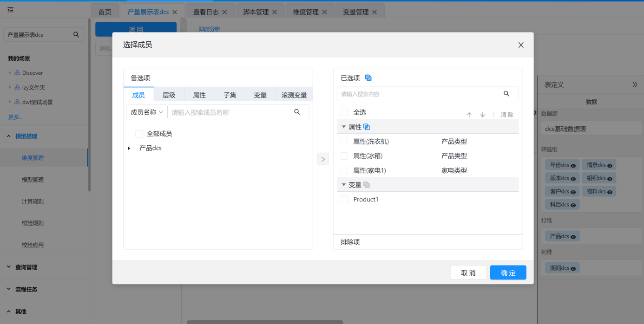
Task: Click the search icon in 已选项 search box
Action: 506,94
